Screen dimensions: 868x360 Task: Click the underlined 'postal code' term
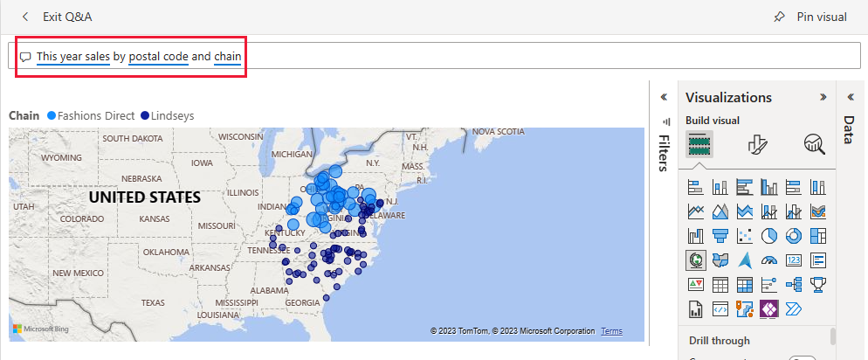[x=158, y=57]
